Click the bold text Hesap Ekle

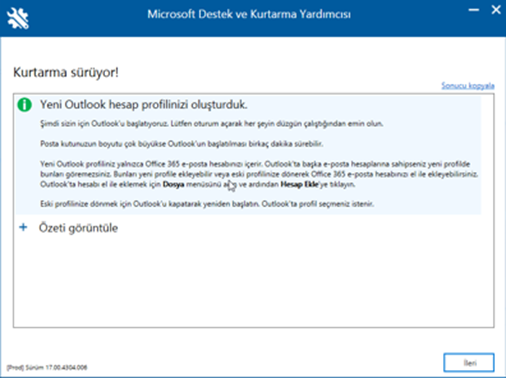299,184
